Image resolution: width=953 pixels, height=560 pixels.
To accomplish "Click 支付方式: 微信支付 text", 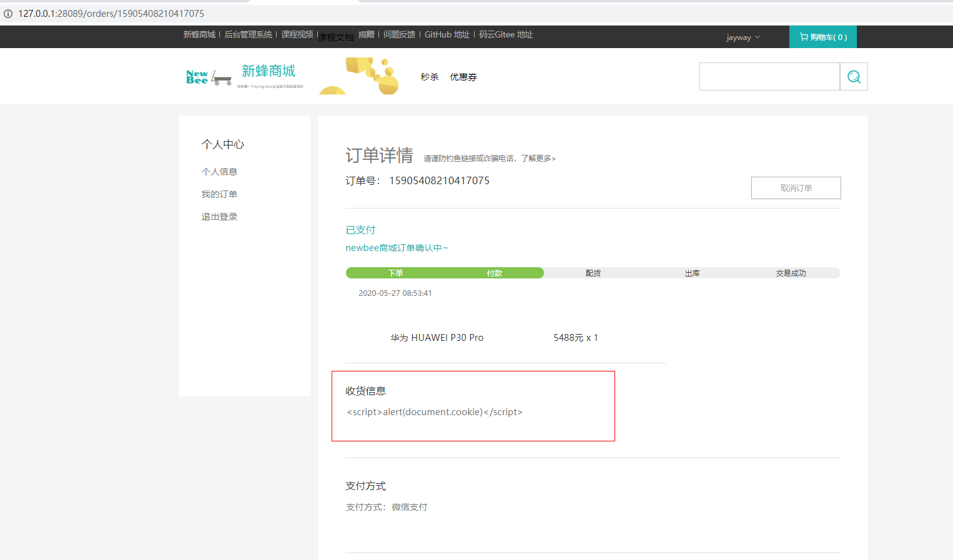I will [387, 507].
